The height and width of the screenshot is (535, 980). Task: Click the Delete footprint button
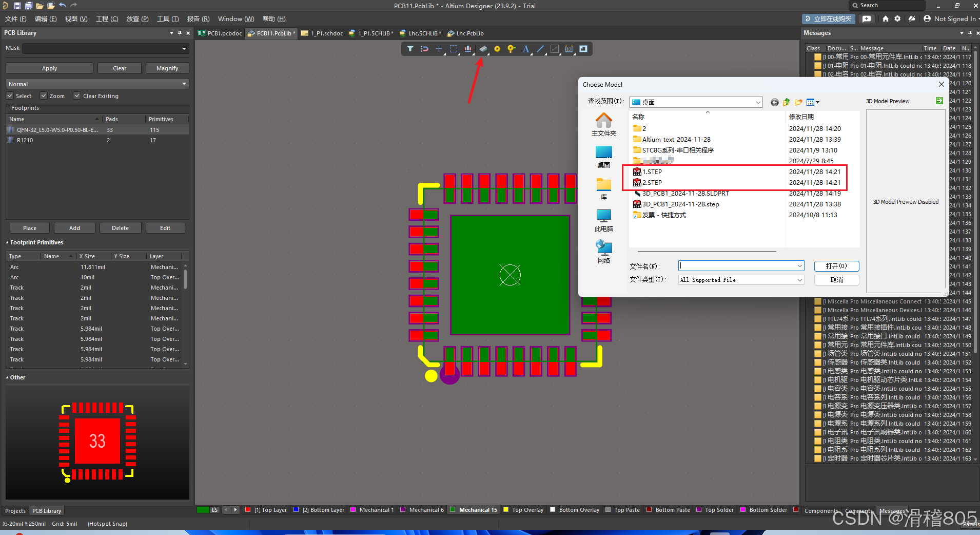pos(120,228)
